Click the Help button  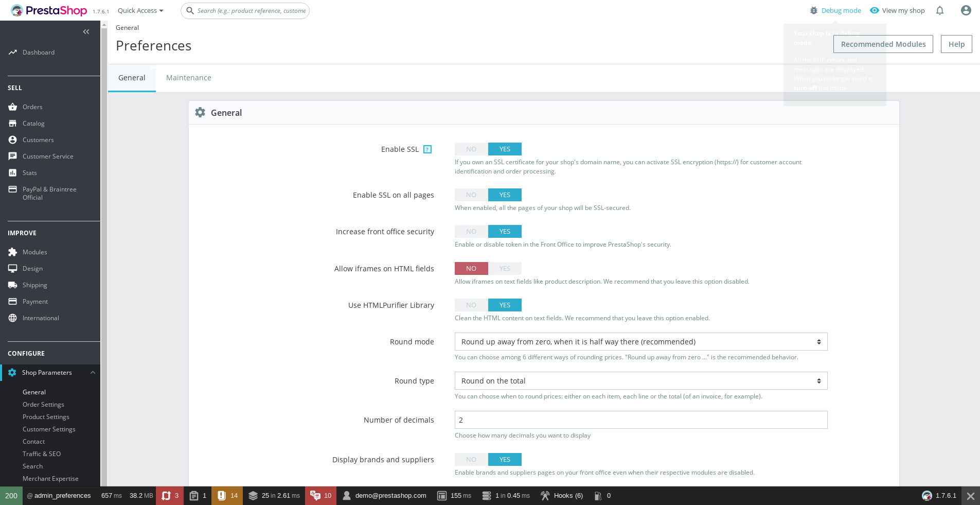[956, 44]
